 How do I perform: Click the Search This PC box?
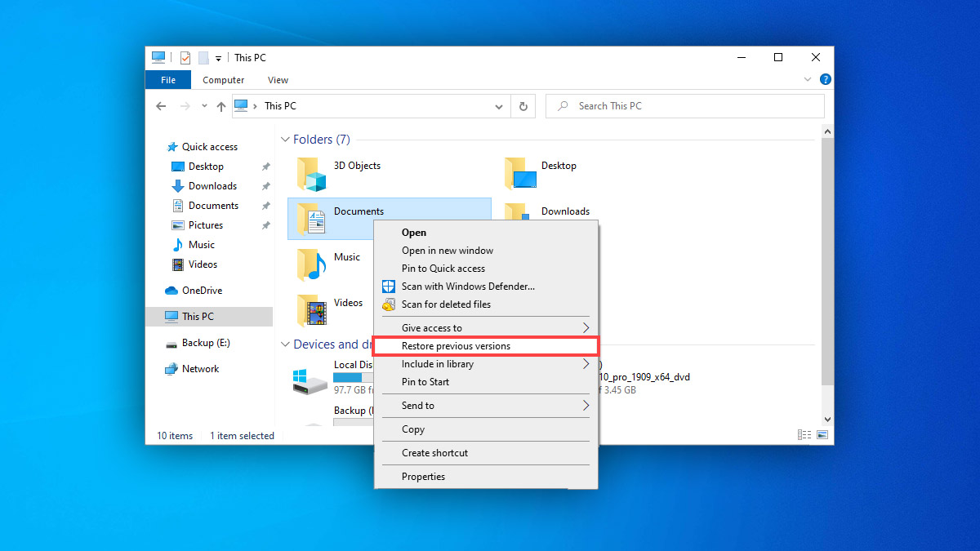point(685,106)
